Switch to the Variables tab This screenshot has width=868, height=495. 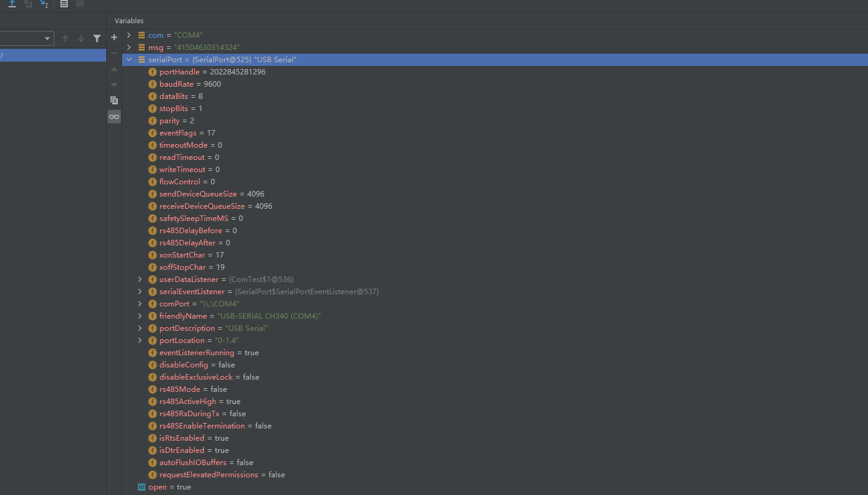point(129,20)
